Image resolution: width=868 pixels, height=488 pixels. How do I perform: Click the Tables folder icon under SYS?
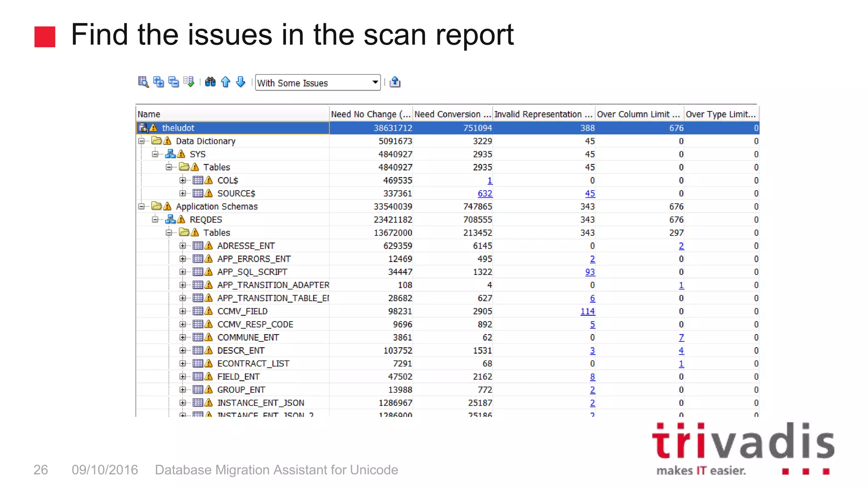coord(184,167)
